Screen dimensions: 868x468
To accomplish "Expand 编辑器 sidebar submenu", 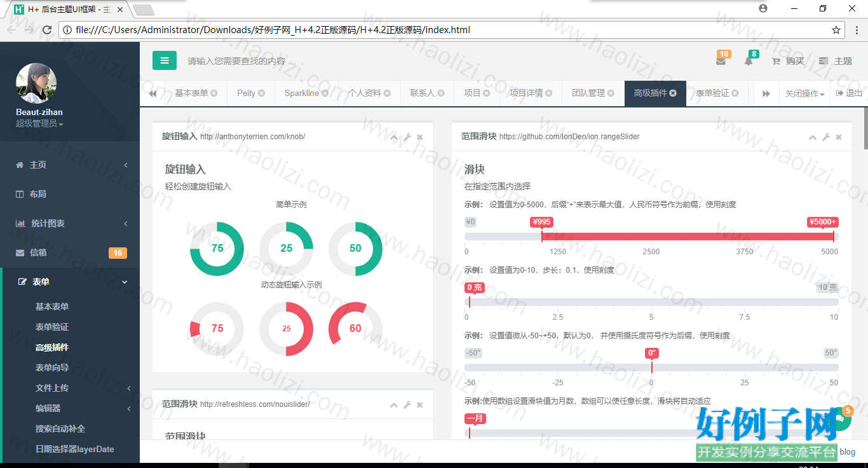I will (x=71, y=408).
